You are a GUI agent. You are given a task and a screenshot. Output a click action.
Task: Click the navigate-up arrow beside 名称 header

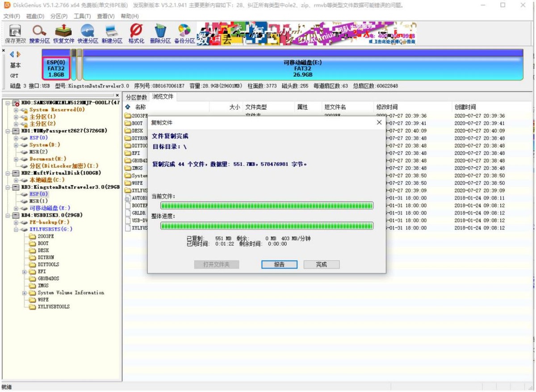click(x=128, y=107)
